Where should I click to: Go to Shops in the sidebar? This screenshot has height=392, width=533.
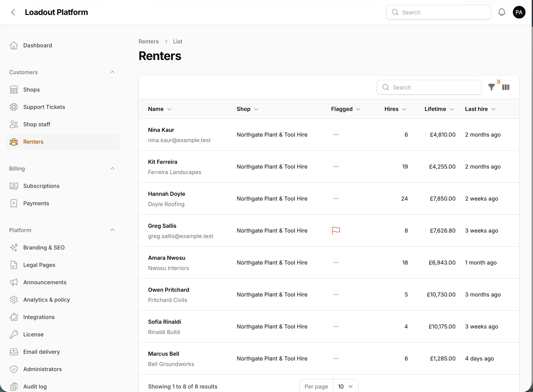point(63,90)
